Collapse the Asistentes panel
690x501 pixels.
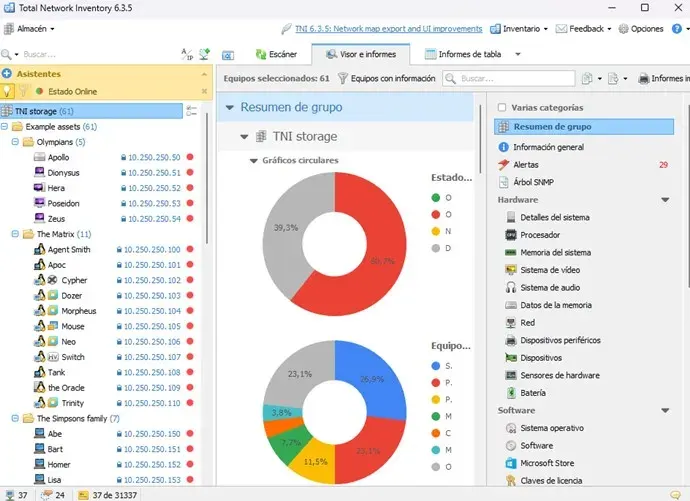click(x=204, y=74)
